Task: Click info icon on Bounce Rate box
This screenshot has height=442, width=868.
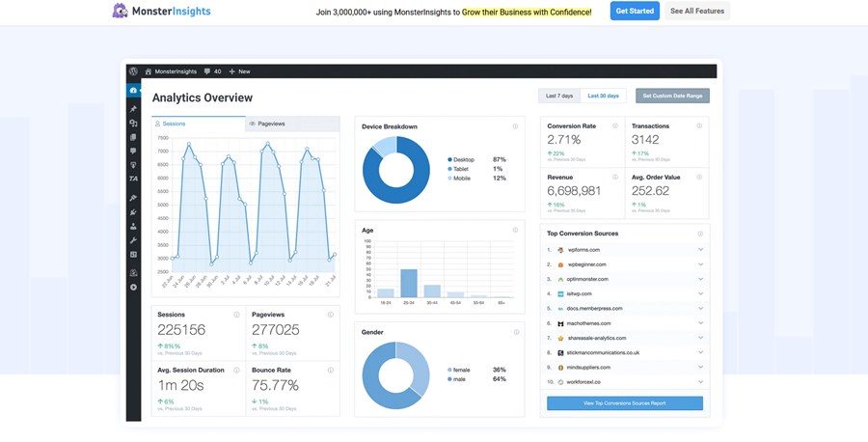Action: 331,370
